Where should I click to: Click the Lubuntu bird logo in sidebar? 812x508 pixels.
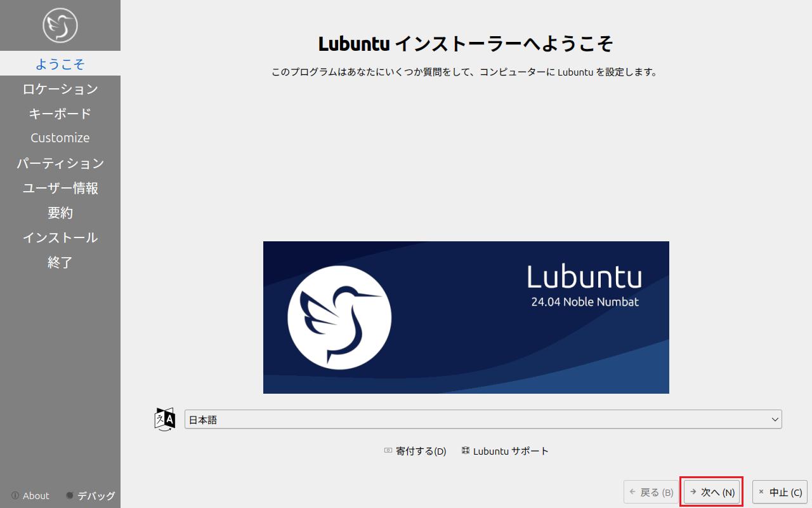[x=60, y=25]
